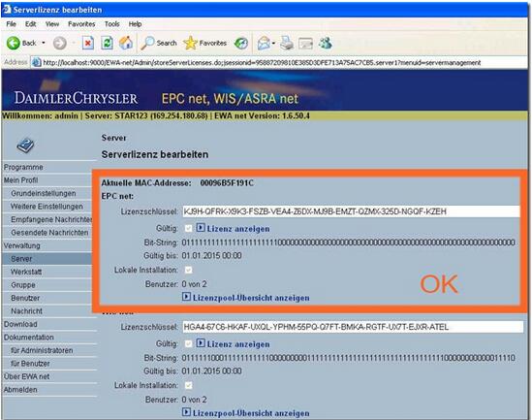Viewport: 532px width, 420px height.
Task: Click the EPC net Gültig bis date value
Action: click(x=211, y=255)
